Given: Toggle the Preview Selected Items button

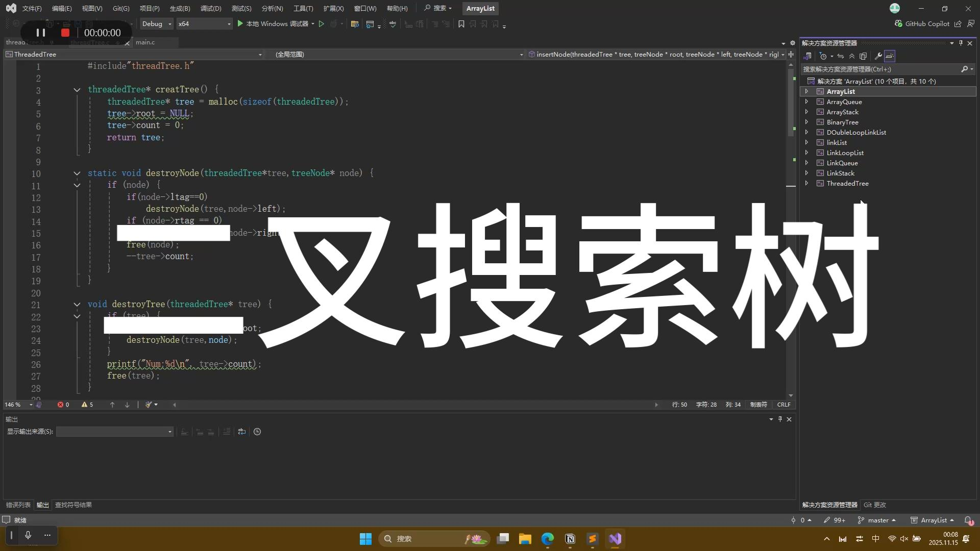Looking at the screenshot, I should pos(890,56).
